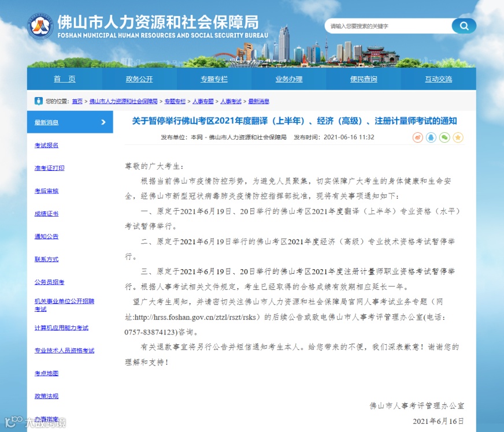Click the signature 佛山市人事考评管理办公室
Screen dimensions: 504x432
click(x=417, y=406)
